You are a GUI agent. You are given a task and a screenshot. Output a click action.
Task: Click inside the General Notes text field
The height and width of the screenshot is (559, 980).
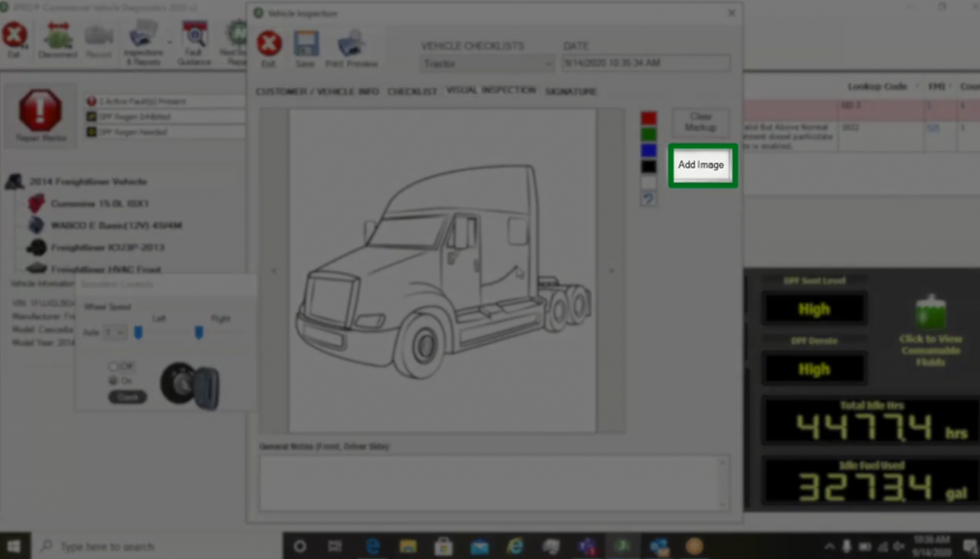point(495,481)
